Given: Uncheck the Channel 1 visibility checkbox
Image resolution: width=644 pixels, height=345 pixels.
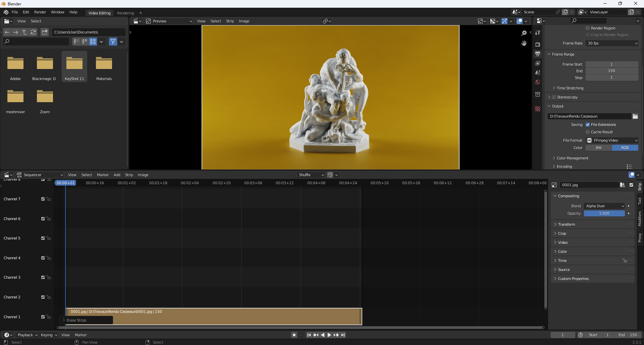Looking at the screenshot, I should tap(43, 317).
